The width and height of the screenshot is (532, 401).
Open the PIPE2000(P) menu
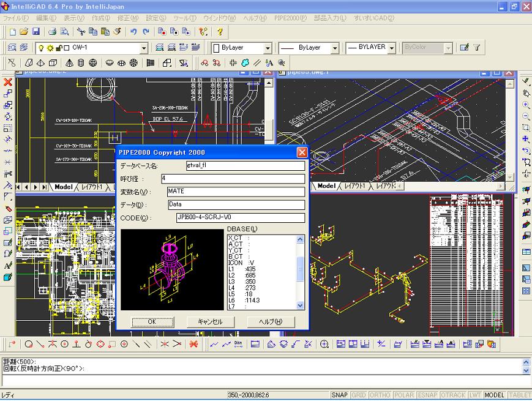pos(290,18)
